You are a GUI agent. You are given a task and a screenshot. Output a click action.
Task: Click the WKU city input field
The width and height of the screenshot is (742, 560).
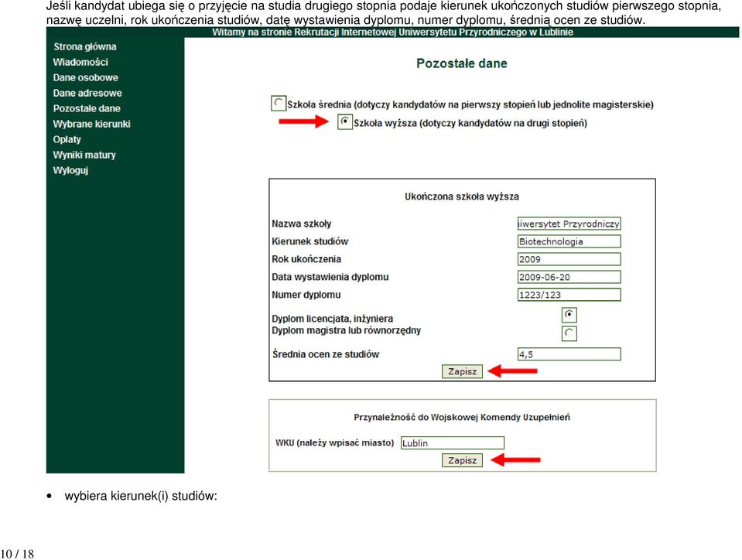pos(453,443)
